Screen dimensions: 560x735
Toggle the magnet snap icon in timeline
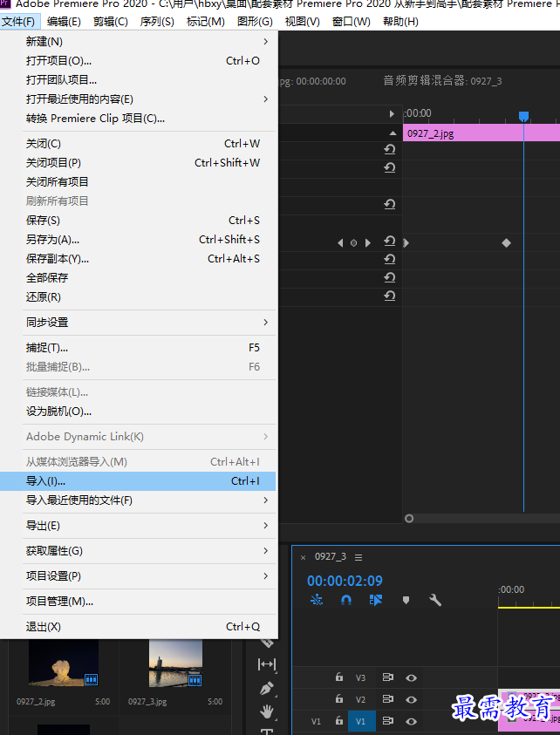pos(346,600)
